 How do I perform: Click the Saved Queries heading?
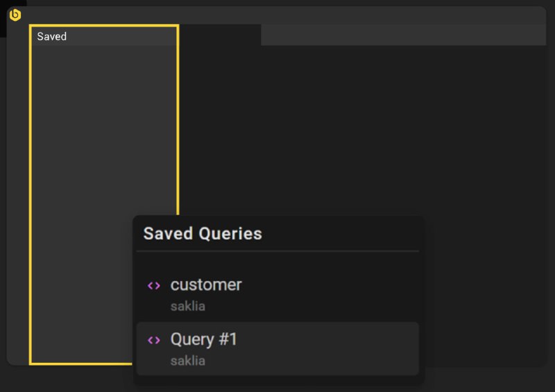[x=203, y=234]
